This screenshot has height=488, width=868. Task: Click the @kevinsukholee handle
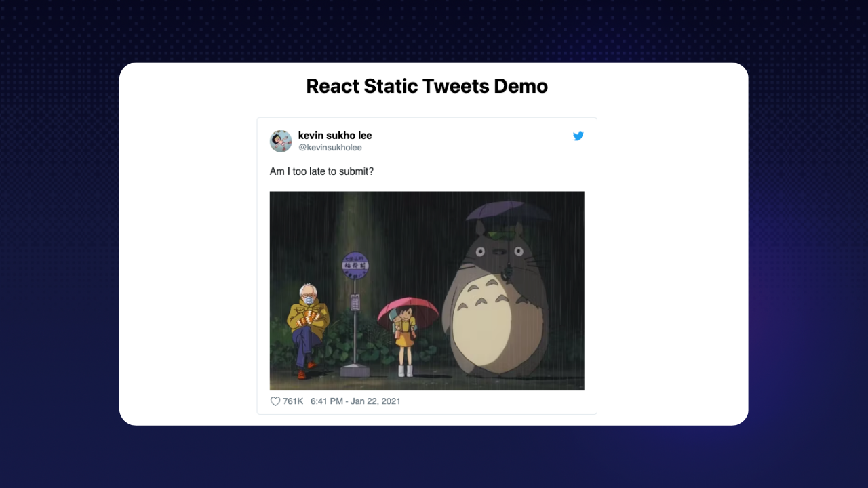coord(330,148)
